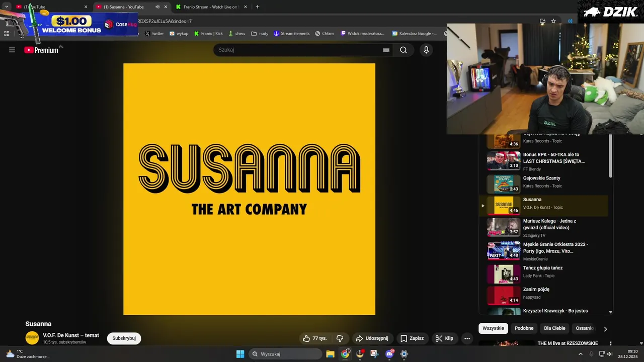Viewport: 644px width, 362px height.
Task: Create a clip with Klip button
Action: pyautogui.click(x=444, y=338)
